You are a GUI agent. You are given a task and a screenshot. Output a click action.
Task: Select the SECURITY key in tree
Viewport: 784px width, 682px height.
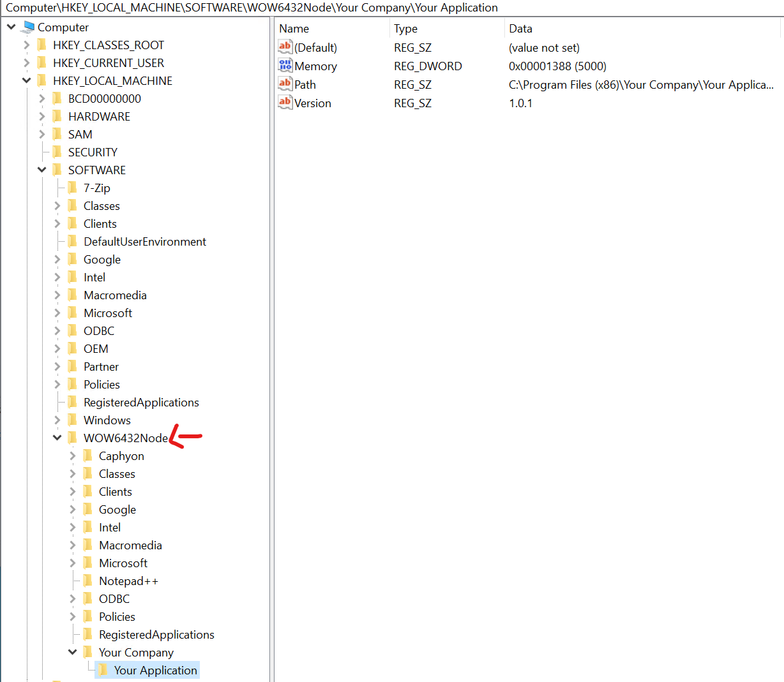[x=93, y=152]
